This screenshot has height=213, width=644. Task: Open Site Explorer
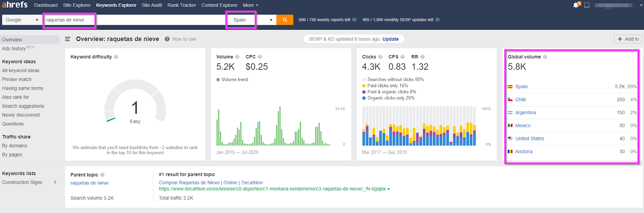click(77, 5)
